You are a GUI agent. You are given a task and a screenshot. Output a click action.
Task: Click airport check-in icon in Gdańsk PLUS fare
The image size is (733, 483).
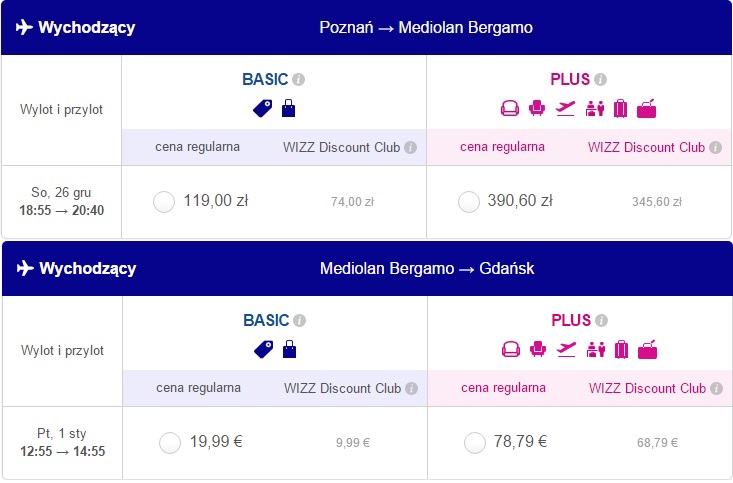tap(596, 349)
